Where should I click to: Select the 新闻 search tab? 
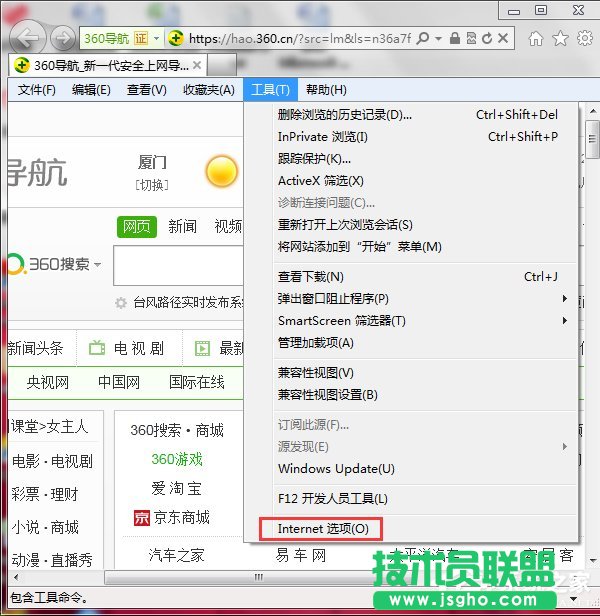point(182,227)
